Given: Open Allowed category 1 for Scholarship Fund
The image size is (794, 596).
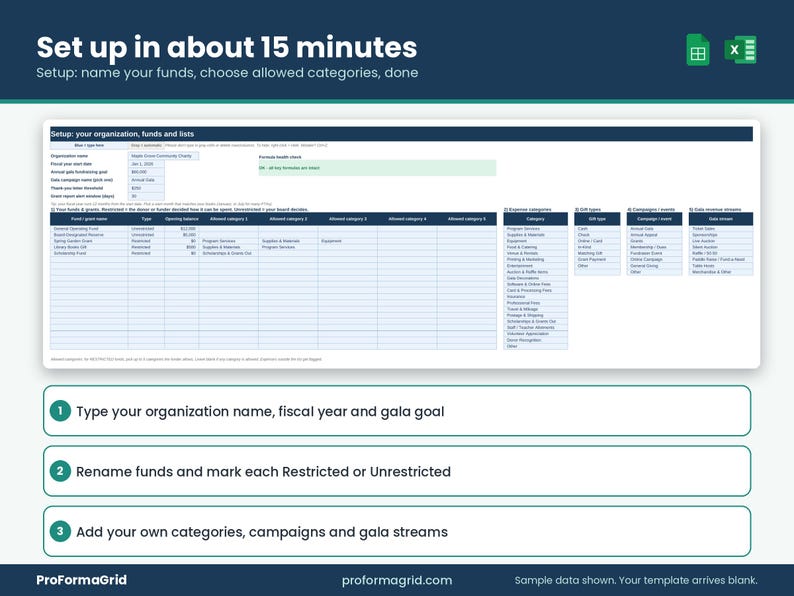Looking at the screenshot, I should click(x=229, y=253).
